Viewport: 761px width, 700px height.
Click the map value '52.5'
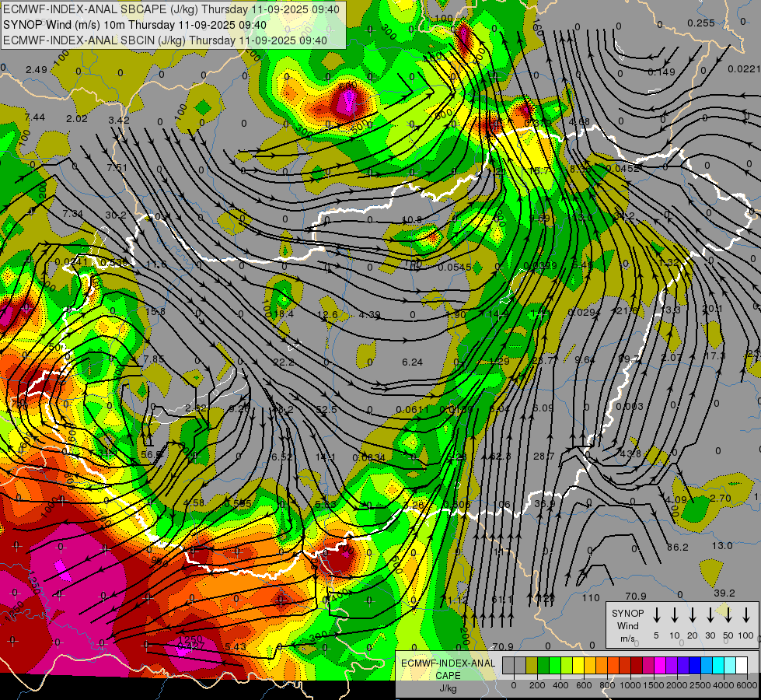coord(326,410)
